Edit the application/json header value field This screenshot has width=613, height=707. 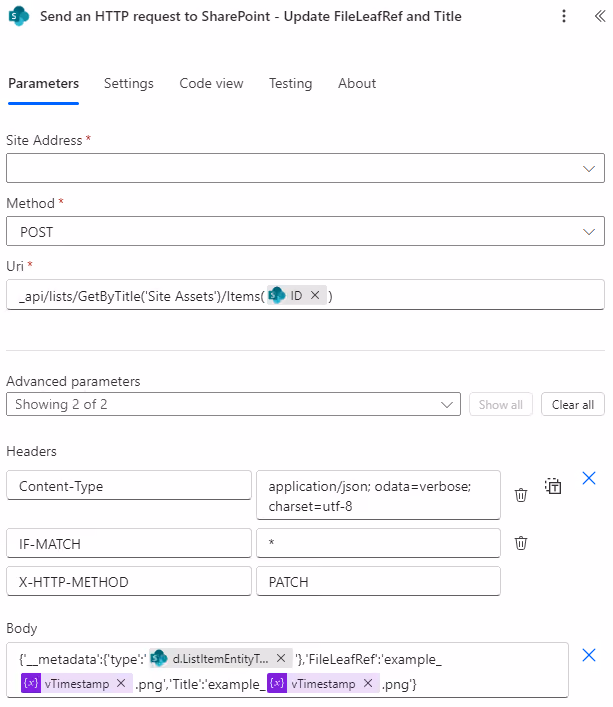click(378, 495)
